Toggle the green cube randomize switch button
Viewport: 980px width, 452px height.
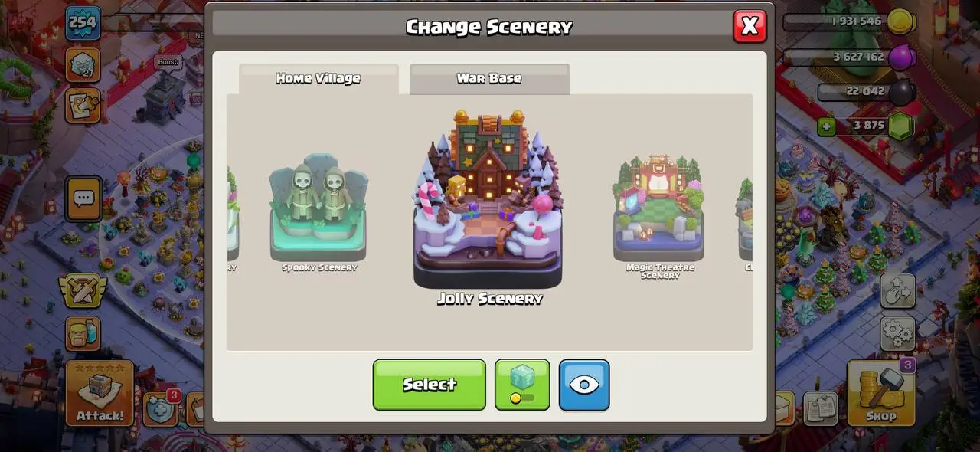tap(522, 385)
